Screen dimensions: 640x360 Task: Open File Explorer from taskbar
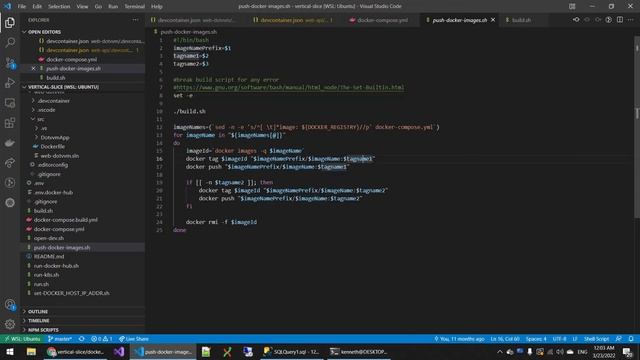click(x=31, y=351)
